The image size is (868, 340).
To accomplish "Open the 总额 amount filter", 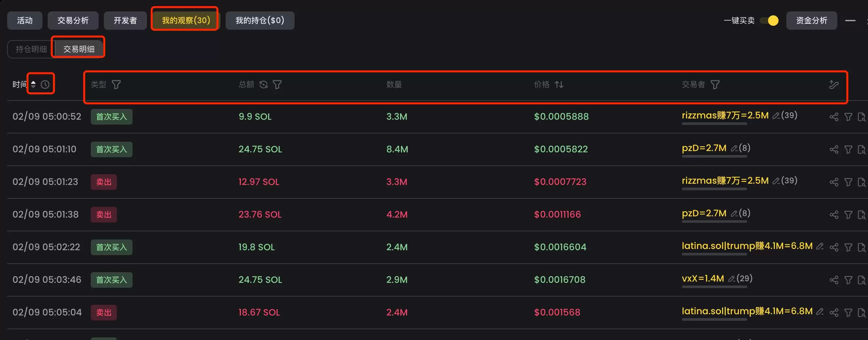I will click(277, 85).
